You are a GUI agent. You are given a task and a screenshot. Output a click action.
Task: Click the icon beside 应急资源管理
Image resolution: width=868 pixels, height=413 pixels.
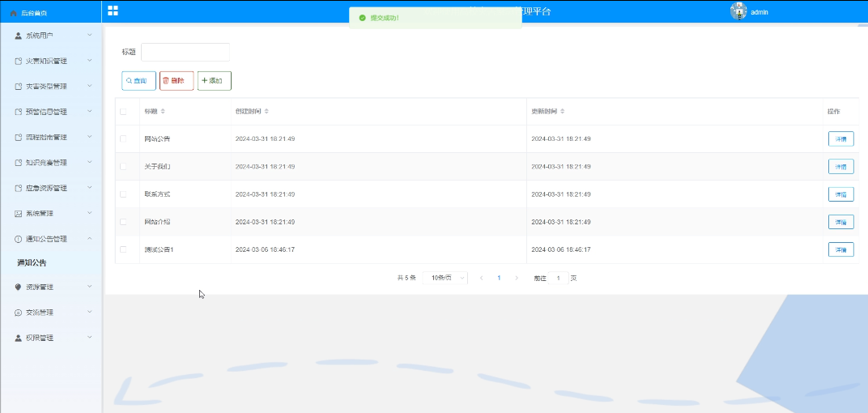tap(19, 188)
